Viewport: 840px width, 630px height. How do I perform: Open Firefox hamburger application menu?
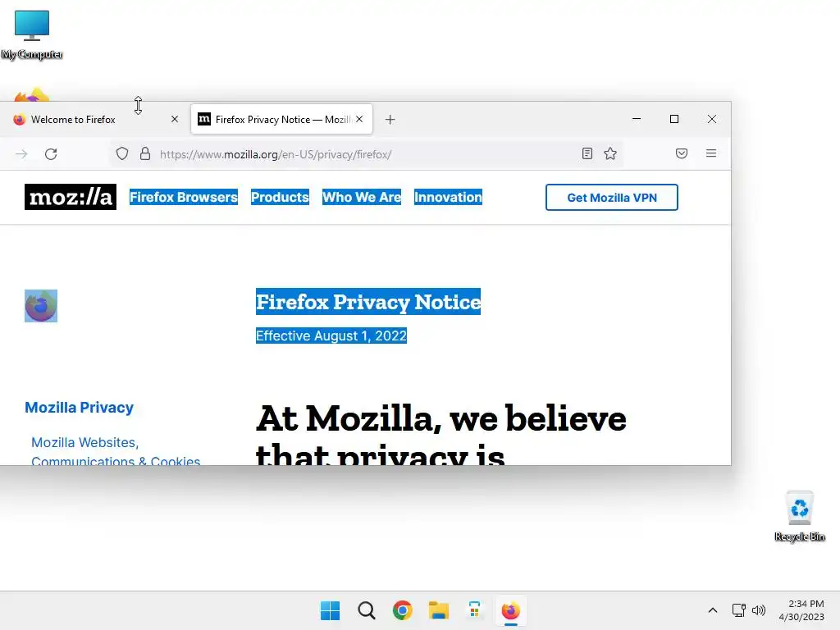[x=711, y=153]
